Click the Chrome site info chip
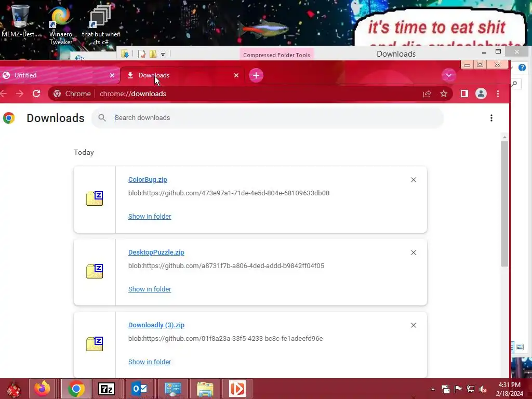The width and height of the screenshot is (532, 399). [x=72, y=94]
